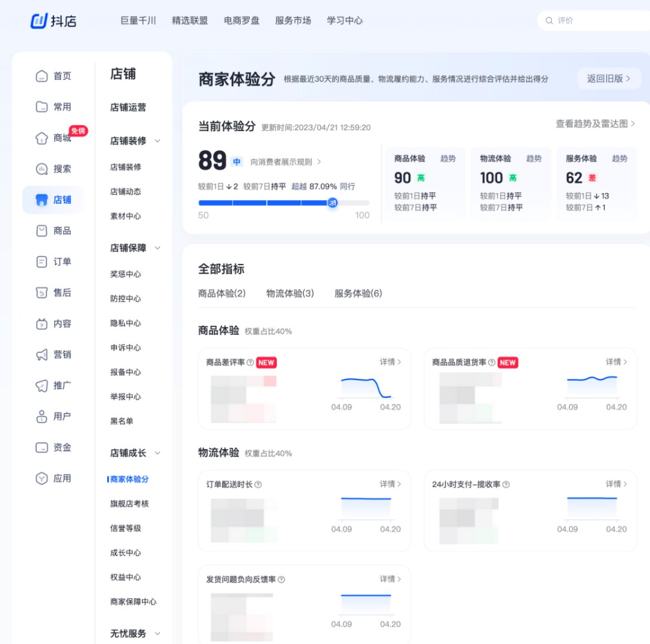Collapse the 店铺成长 menu group chevron

(x=157, y=453)
